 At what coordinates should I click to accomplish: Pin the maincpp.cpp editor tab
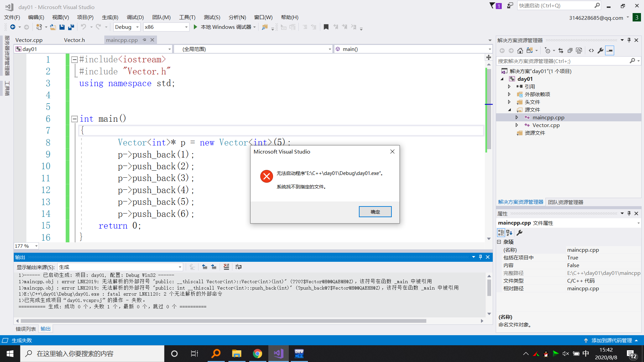[x=145, y=40]
